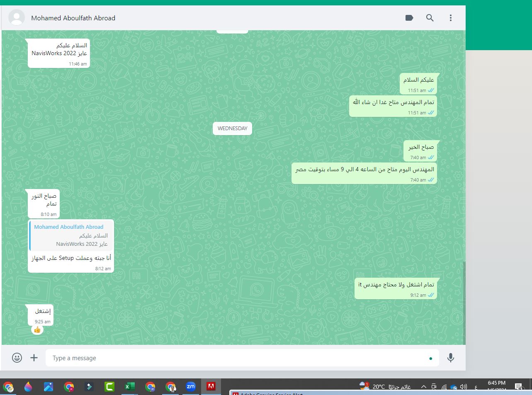Open the Filmora taskbar icon
The height and width of the screenshot is (395, 532).
pyautogui.click(x=89, y=387)
